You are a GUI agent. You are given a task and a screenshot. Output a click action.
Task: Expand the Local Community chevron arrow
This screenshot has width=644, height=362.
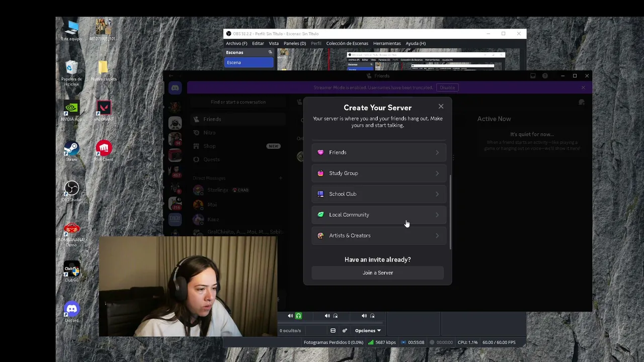[437, 215]
